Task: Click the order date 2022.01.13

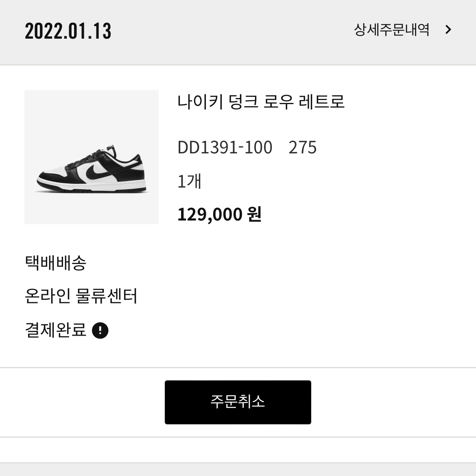Action: (x=68, y=31)
